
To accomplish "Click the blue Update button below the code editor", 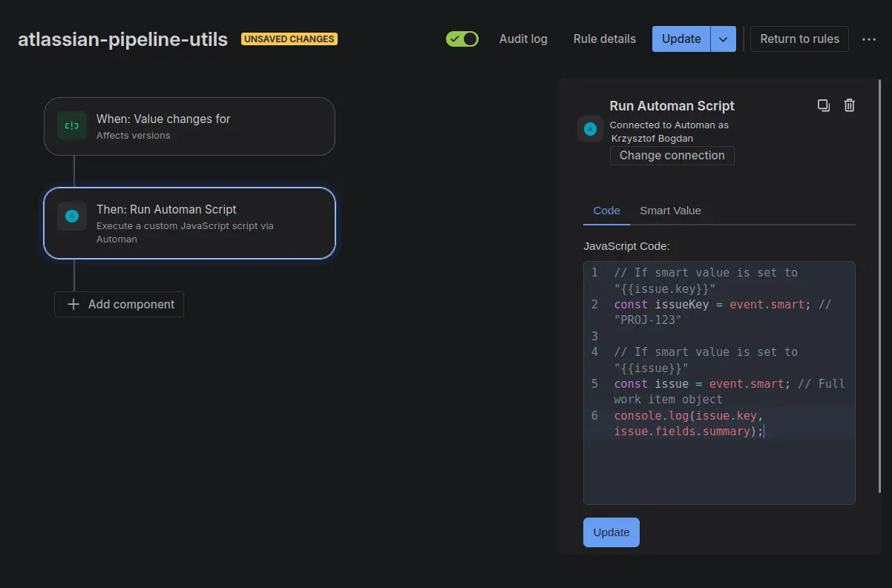I will coord(611,532).
